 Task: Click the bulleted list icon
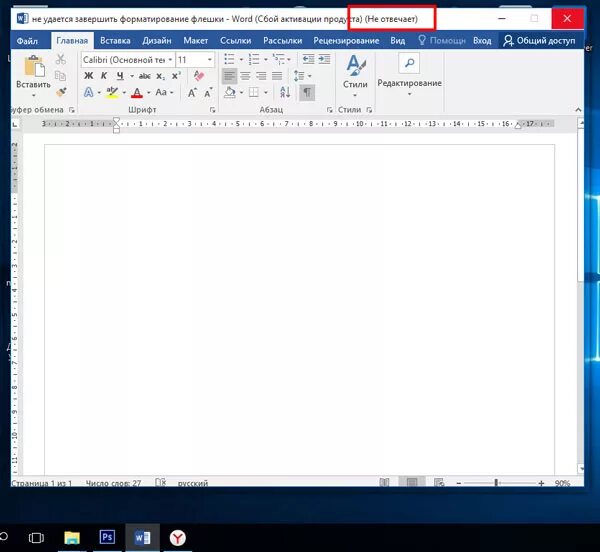coord(229,59)
